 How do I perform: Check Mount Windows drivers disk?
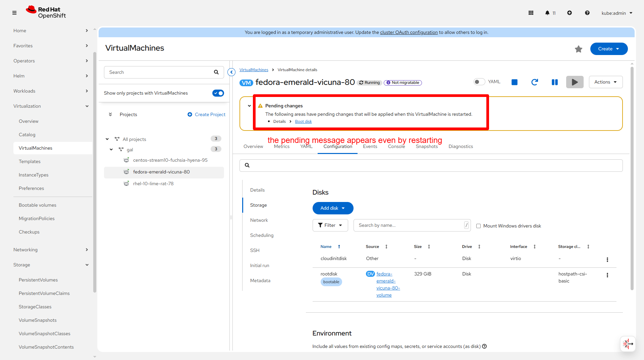pyautogui.click(x=479, y=226)
